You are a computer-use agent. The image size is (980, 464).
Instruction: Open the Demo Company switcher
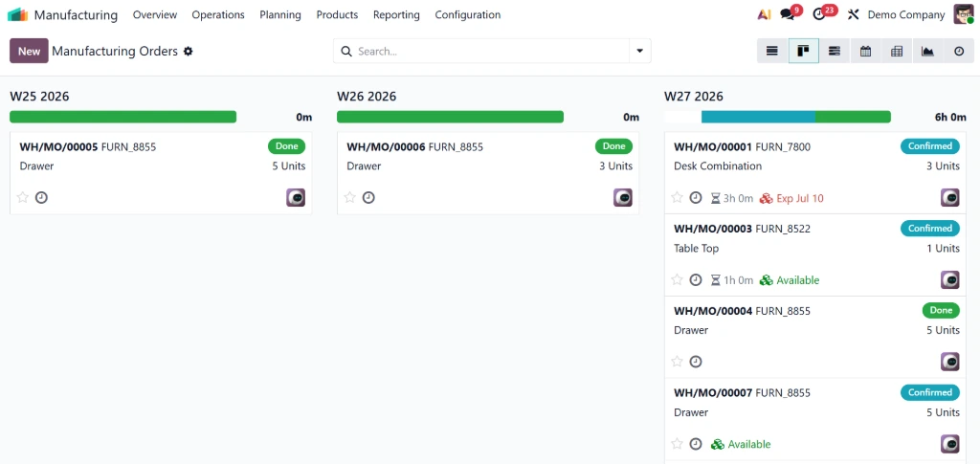(x=906, y=14)
